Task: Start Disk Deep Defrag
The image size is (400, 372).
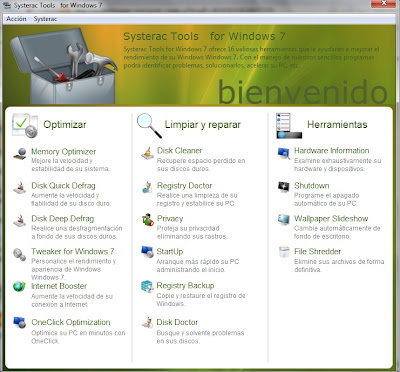Action: pos(63,219)
